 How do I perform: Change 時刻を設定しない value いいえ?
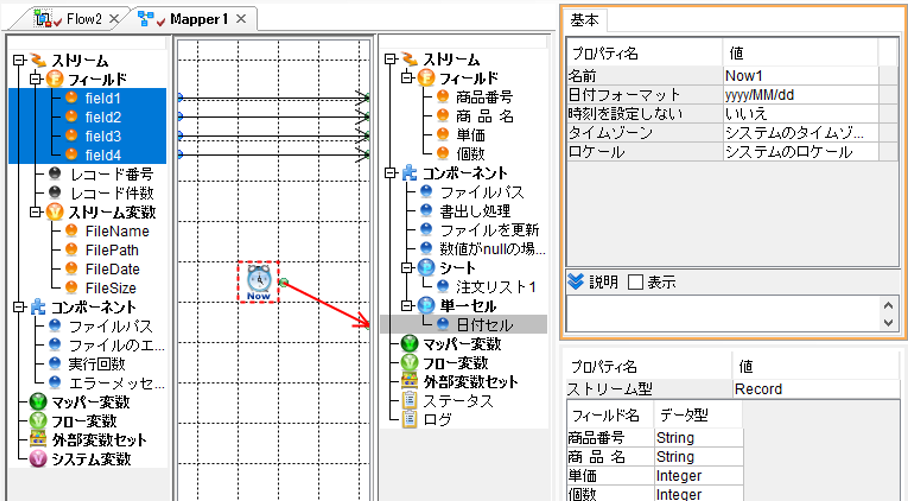pyautogui.click(x=801, y=114)
